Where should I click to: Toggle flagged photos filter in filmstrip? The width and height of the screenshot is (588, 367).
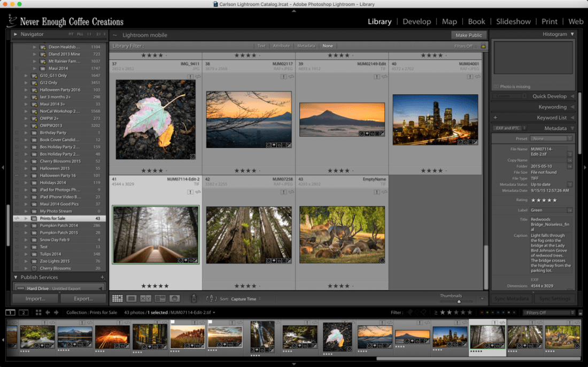pos(410,312)
